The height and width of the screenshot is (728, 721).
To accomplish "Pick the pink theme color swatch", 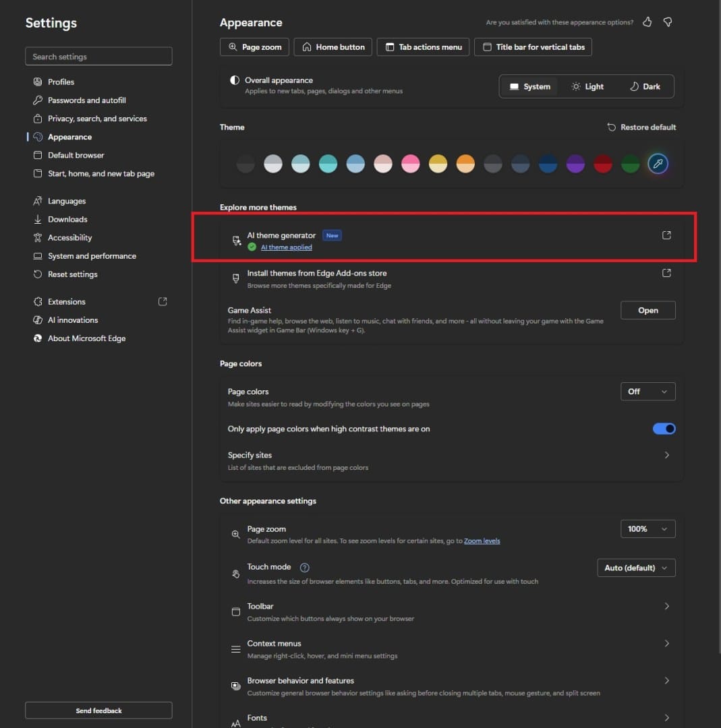I will (x=411, y=164).
